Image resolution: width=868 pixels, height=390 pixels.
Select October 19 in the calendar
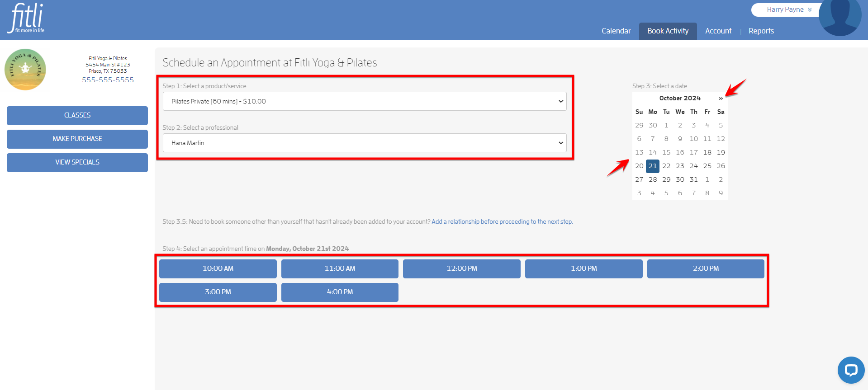721,152
